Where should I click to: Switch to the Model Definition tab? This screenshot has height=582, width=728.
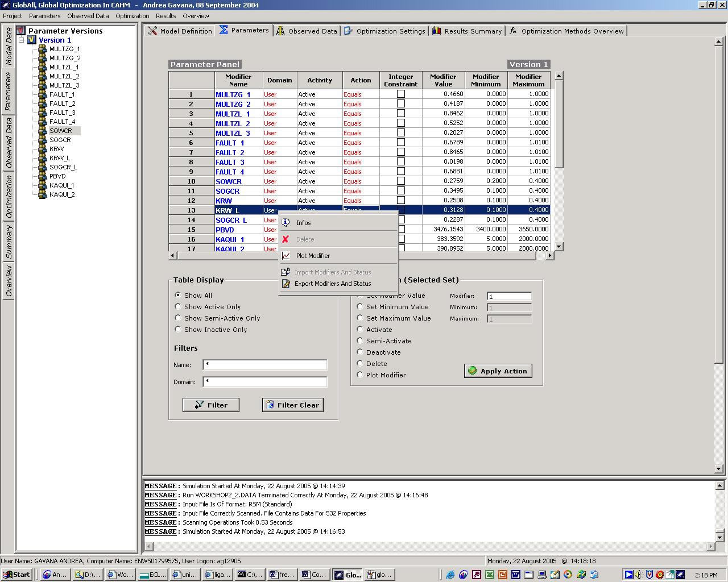pos(180,31)
